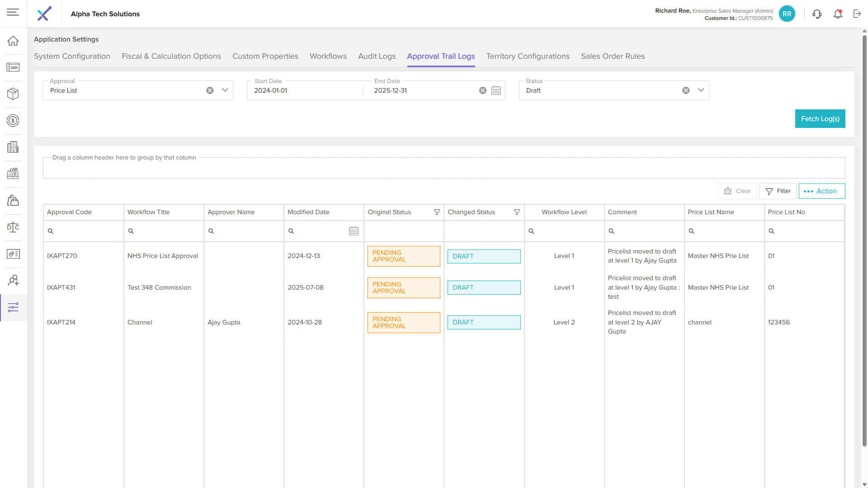Click the Home sidebar icon
This screenshot has width=868, height=488.
pyautogui.click(x=13, y=41)
